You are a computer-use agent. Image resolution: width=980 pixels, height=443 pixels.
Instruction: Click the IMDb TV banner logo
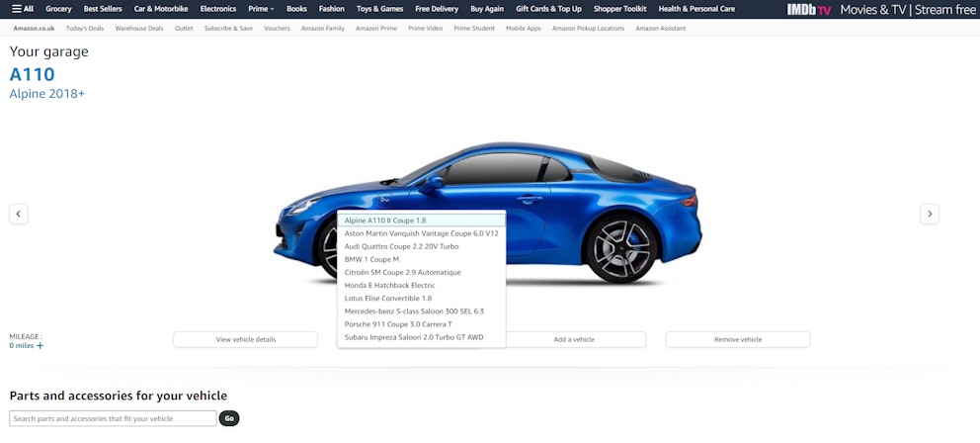pos(808,10)
